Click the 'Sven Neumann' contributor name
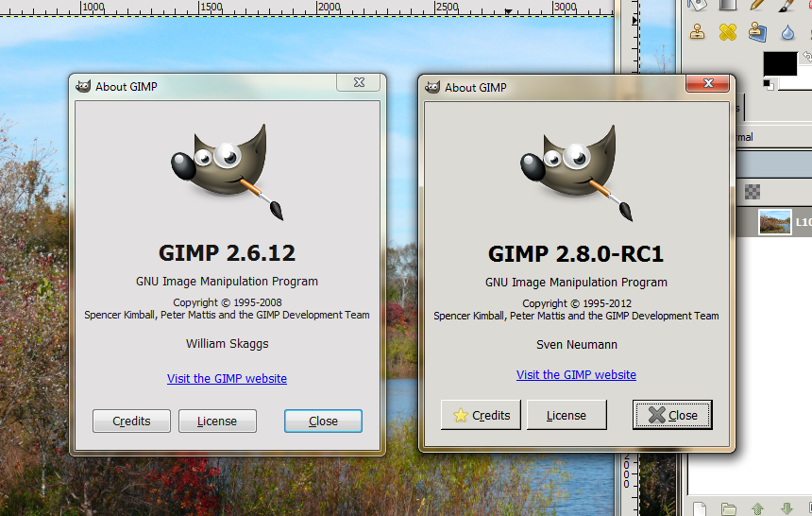Screen dimensions: 812x516 [577, 345]
